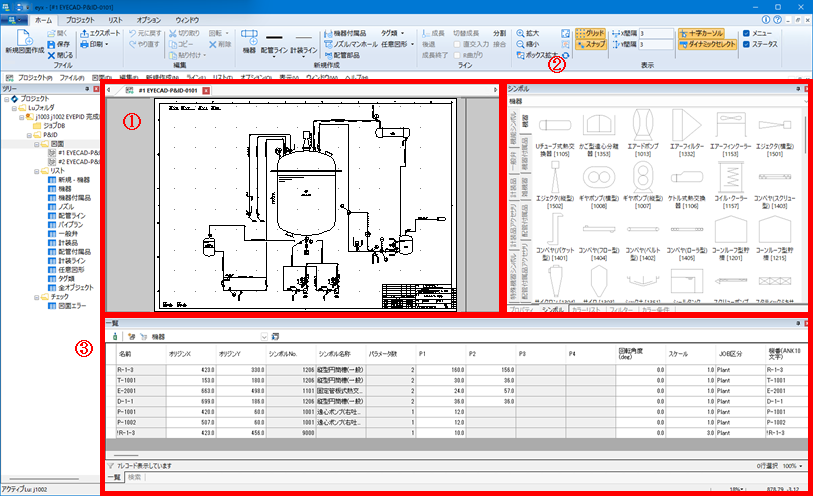
Task: Select the ジョブDB folder
Action: coord(49,125)
